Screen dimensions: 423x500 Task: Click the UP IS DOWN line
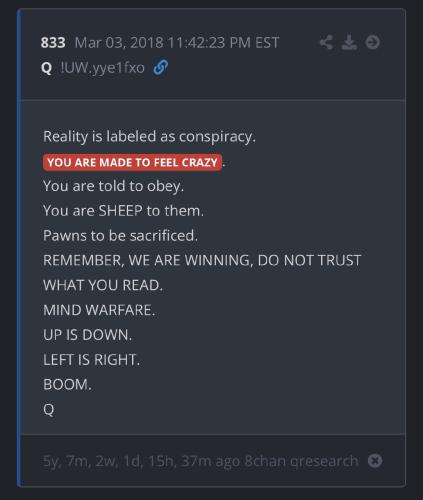point(88,335)
